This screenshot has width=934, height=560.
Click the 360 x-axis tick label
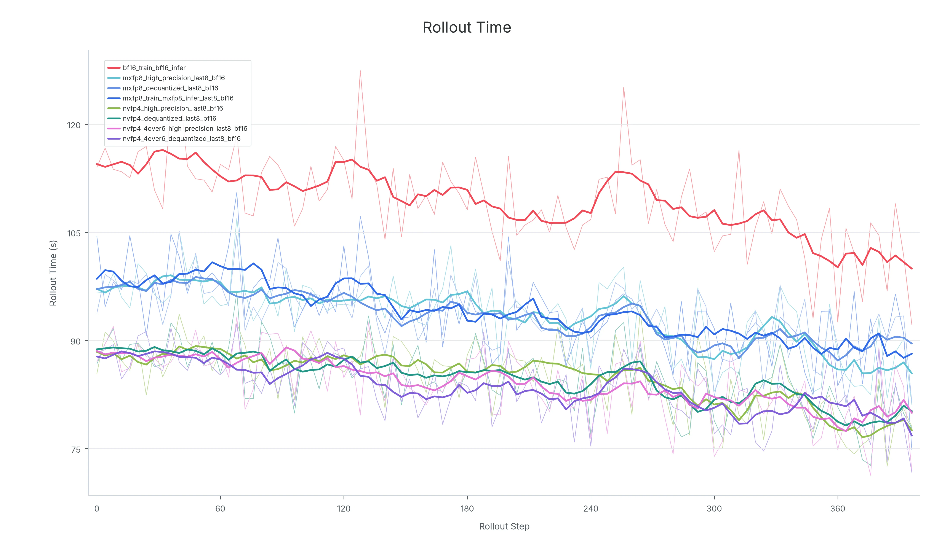(837, 508)
